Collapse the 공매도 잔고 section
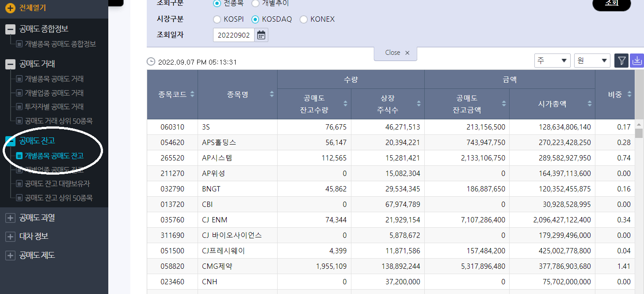Viewport: 644px width, 294px height. (x=10, y=141)
